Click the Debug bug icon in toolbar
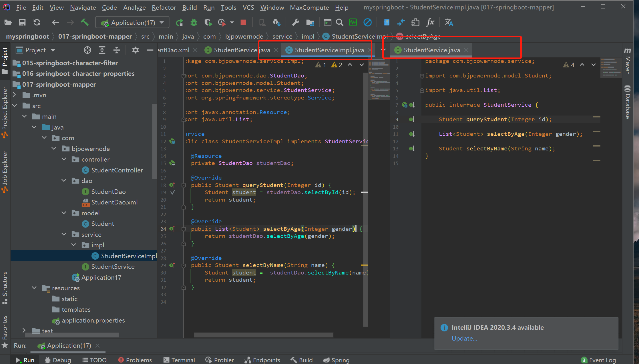The image size is (639, 364). (194, 22)
